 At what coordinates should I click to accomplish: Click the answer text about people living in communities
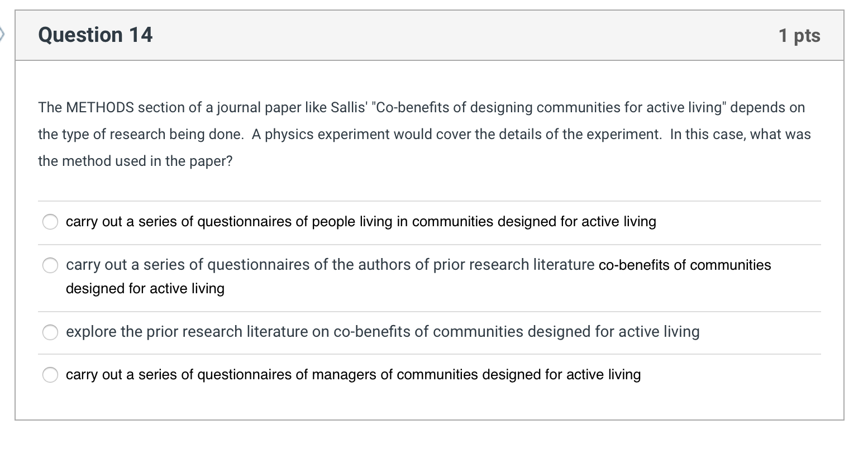click(360, 222)
